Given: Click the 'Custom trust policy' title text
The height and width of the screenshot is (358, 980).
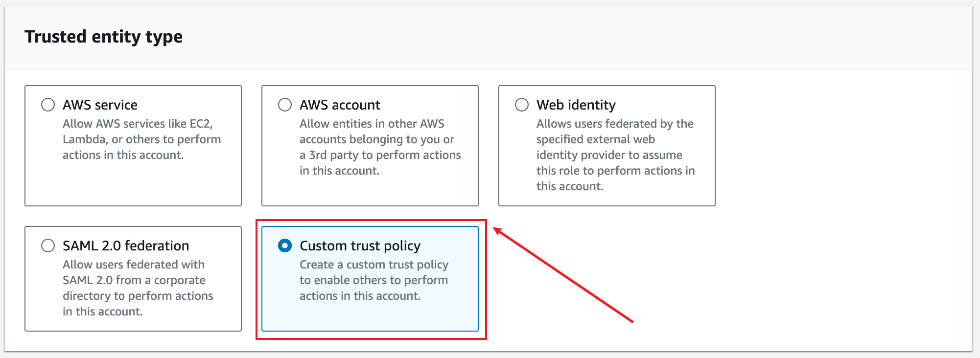Looking at the screenshot, I should [360, 246].
